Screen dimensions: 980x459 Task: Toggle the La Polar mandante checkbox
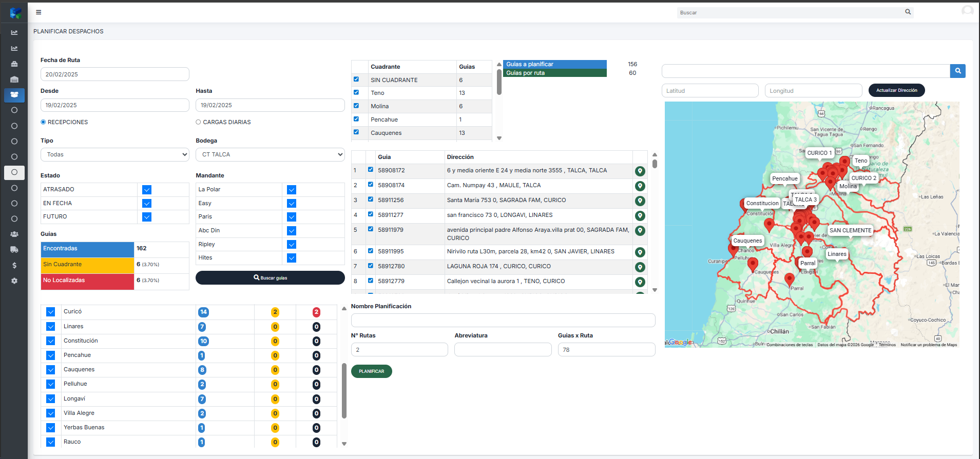click(x=292, y=190)
